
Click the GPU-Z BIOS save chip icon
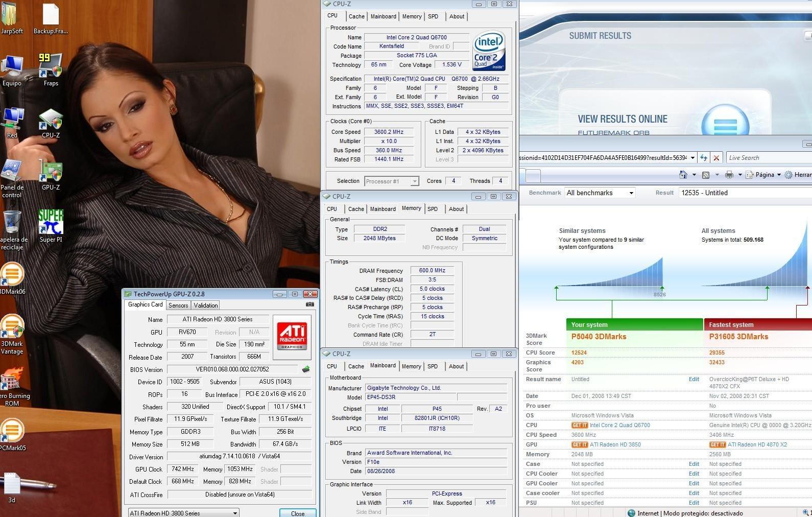click(x=306, y=369)
